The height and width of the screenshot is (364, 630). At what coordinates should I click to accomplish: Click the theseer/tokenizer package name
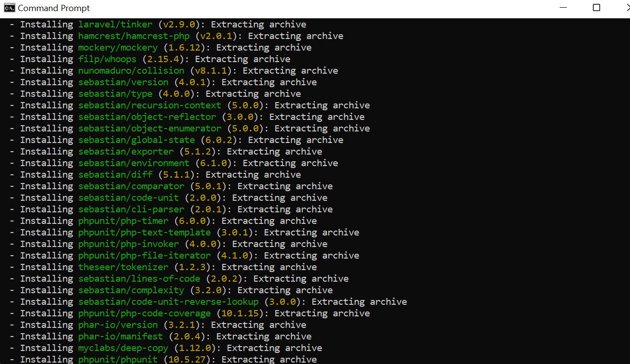123,267
